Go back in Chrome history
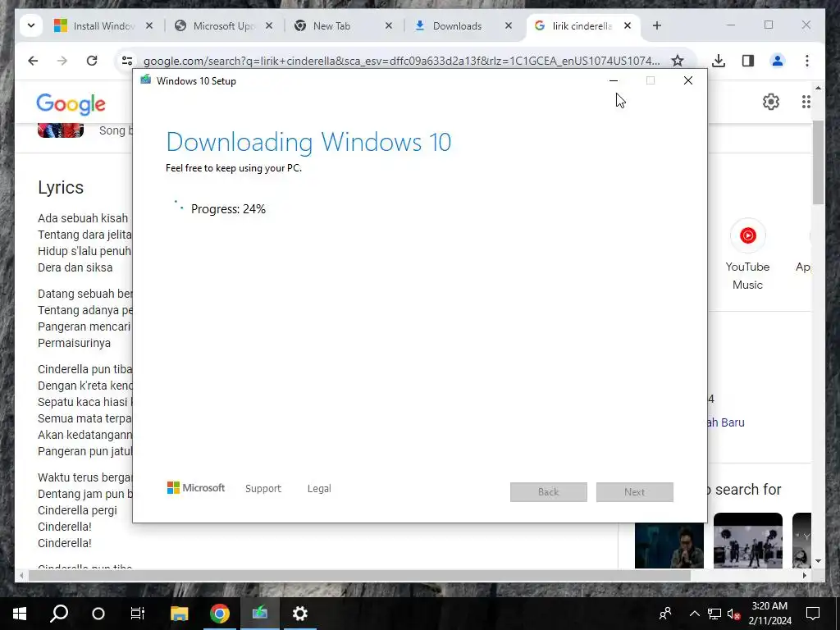This screenshot has height=630, width=840. click(33, 61)
